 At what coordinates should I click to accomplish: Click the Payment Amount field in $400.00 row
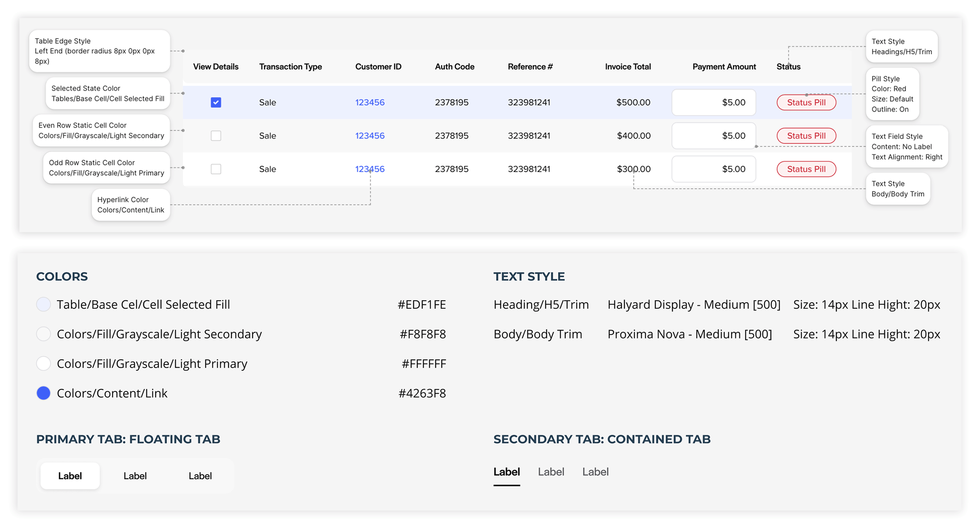click(x=713, y=136)
